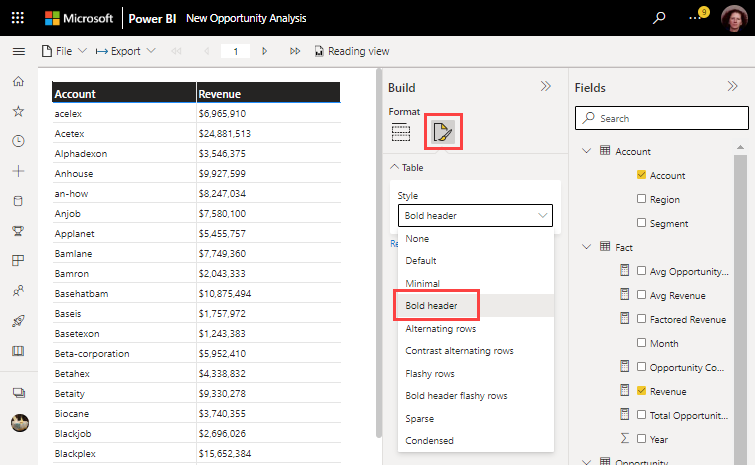The image size is (755, 465).
Task: Open the Deployment rocket icon
Action: tap(18, 321)
